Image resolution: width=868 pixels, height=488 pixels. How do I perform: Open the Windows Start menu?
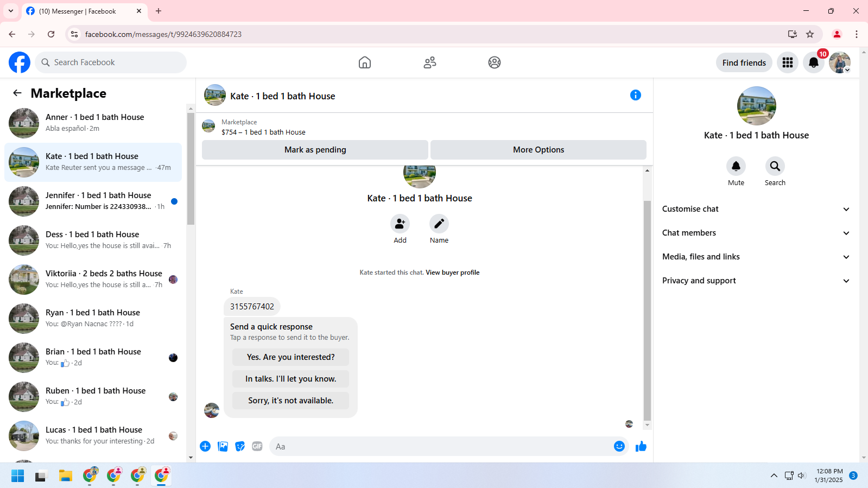tap(18, 476)
